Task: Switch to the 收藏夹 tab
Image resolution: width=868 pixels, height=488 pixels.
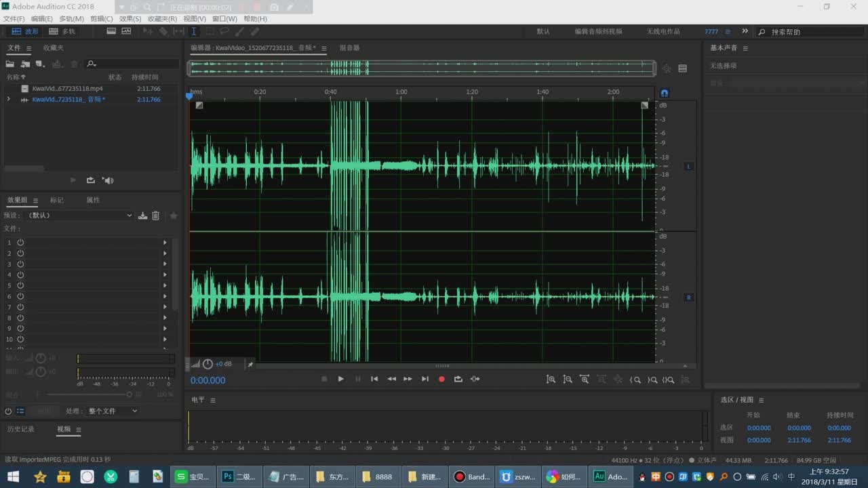Action: [x=53, y=48]
